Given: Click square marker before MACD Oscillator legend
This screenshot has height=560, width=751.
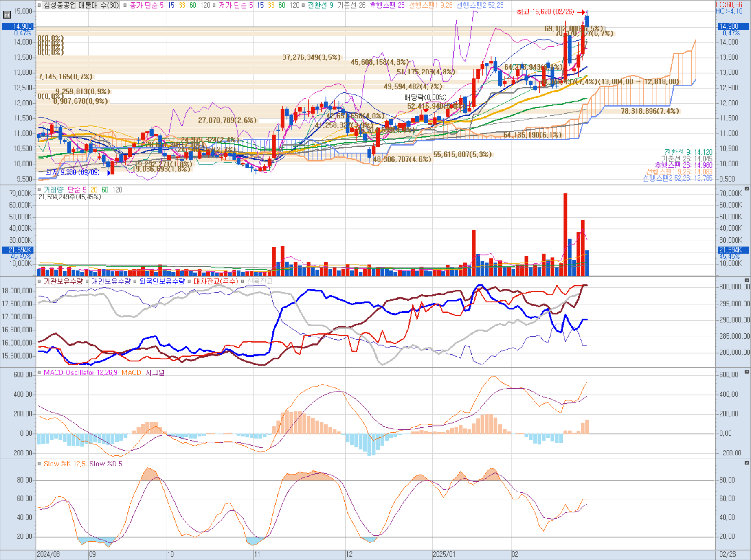Looking at the screenshot, I should click(x=40, y=372).
